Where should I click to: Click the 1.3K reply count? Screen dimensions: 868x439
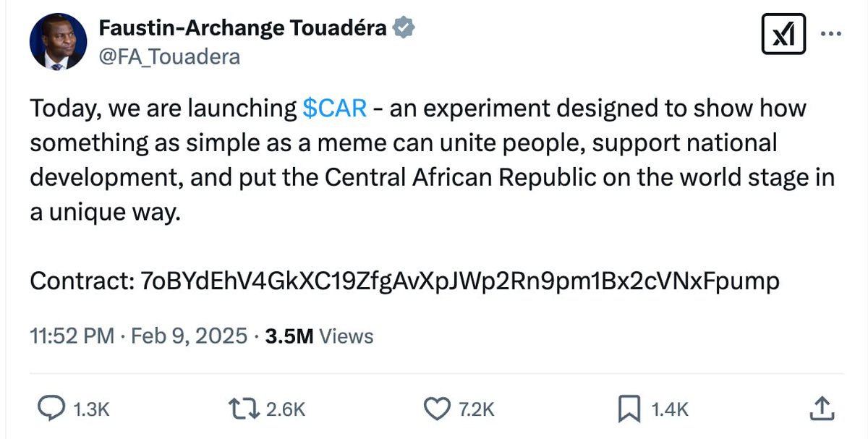(91, 409)
